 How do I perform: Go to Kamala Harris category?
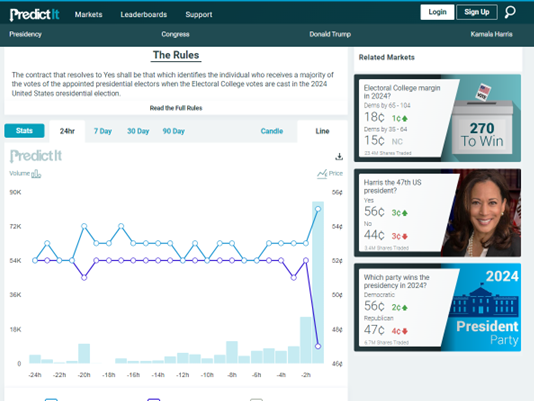pyautogui.click(x=491, y=34)
